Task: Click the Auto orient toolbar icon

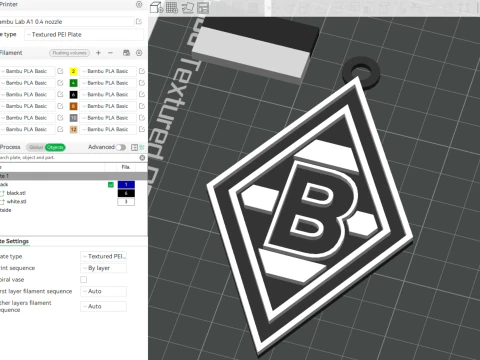Action: point(188,7)
